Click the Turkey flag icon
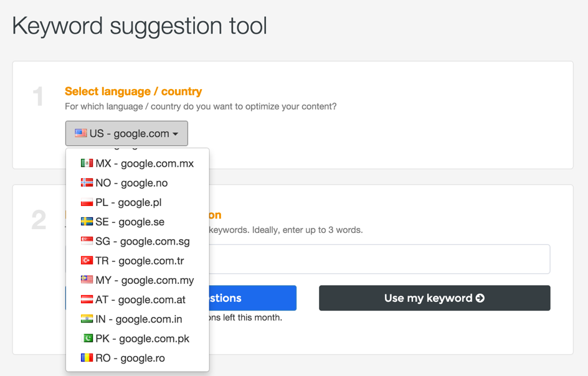This screenshot has height=376, width=588. (87, 260)
